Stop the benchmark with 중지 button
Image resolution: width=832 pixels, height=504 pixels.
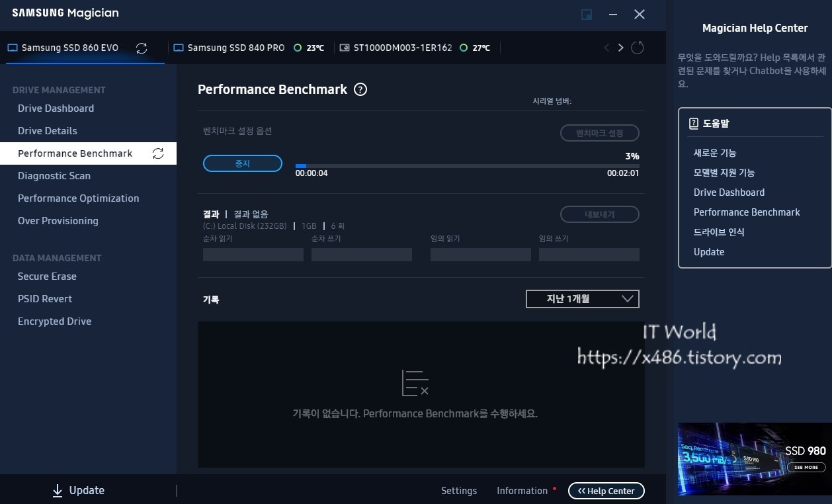pyautogui.click(x=243, y=163)
